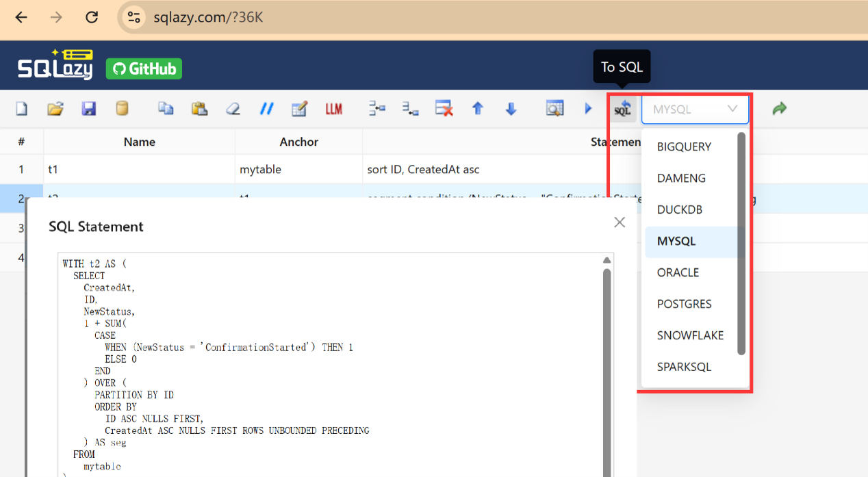The width and height of the screenshot is (868, 477).
Task: Click the dialect list scrollbar
Action: tap(741, 244)
